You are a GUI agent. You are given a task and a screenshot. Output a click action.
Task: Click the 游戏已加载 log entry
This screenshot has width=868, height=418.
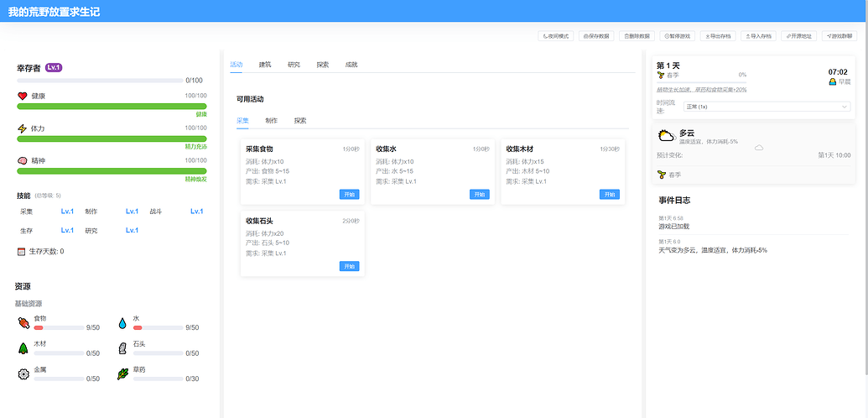[674, 226]
